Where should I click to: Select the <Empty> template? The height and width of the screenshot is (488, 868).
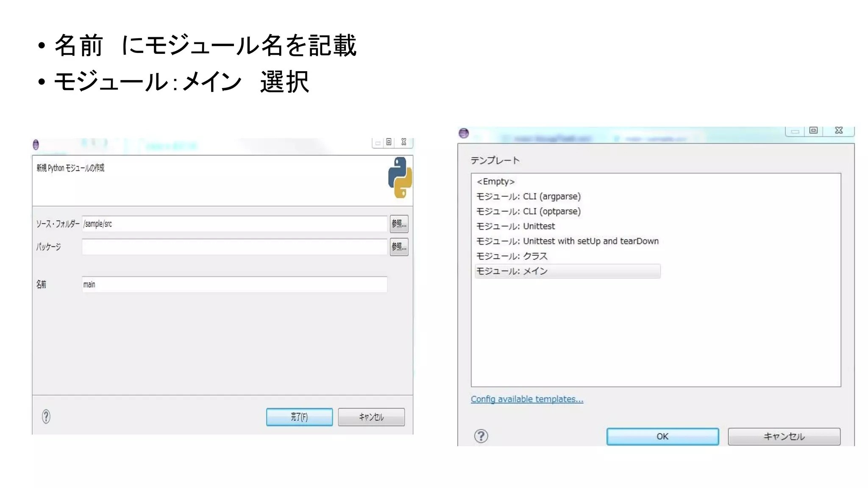coord(495,182)
